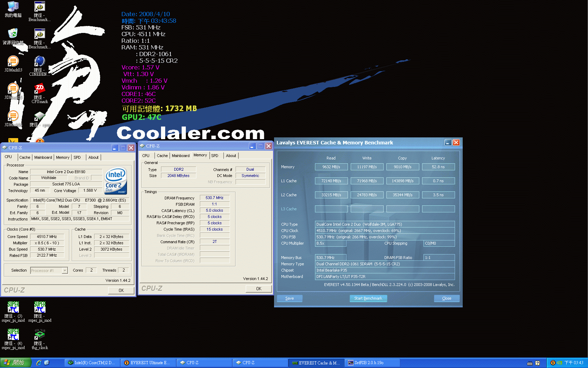Click the Rated FSB 2122.7 MHz value
Image resolution: width=588 pixels, height=368 pixels.
pyautogui.click(x=47, y=255)
